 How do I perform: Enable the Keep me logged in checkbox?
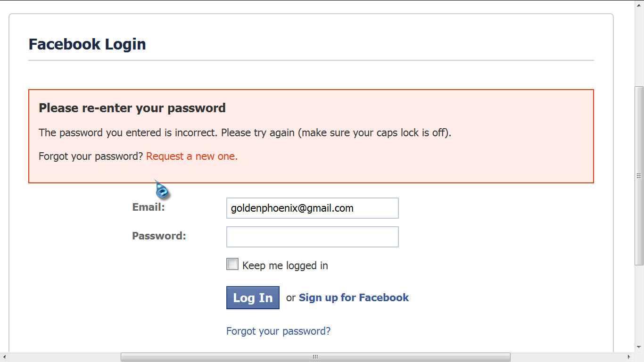(x=232, y=264)
